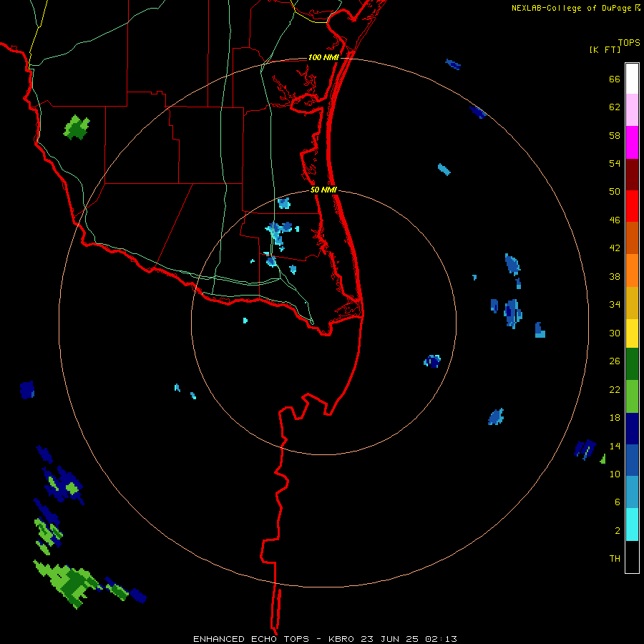Viewport: 644px width, 644px height.
Task: Click the [K FT] units label
Action: point(605,49)
